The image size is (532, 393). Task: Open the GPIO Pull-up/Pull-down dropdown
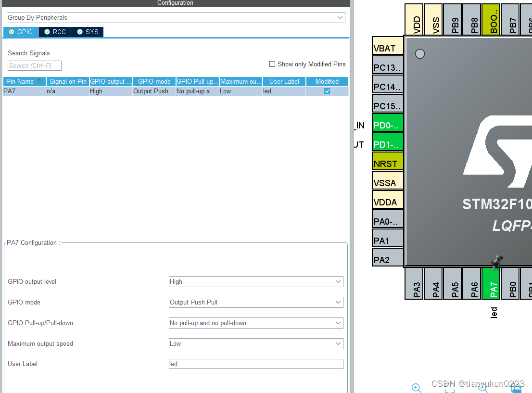click(x=256, y=323)
